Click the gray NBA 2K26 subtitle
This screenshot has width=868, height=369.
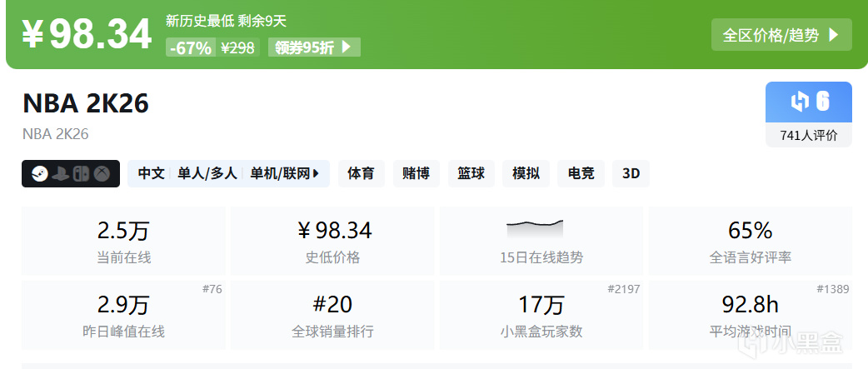point(55,134)
